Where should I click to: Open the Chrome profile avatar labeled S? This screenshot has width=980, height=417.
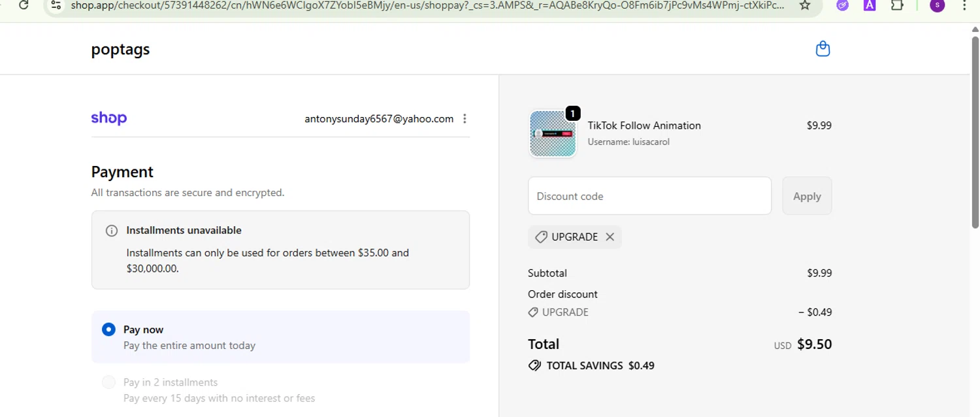tap(938, 5)
